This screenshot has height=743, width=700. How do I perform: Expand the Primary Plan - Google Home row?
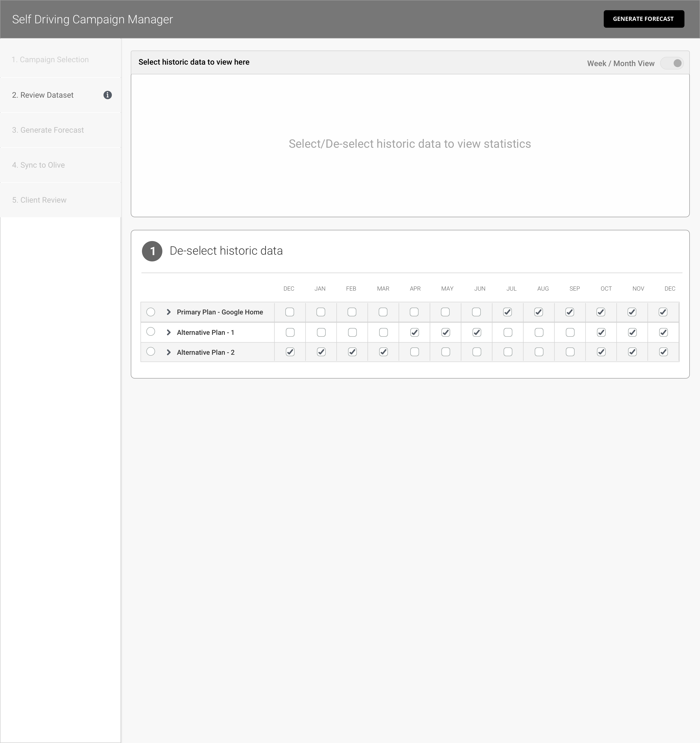pos(169,312)
